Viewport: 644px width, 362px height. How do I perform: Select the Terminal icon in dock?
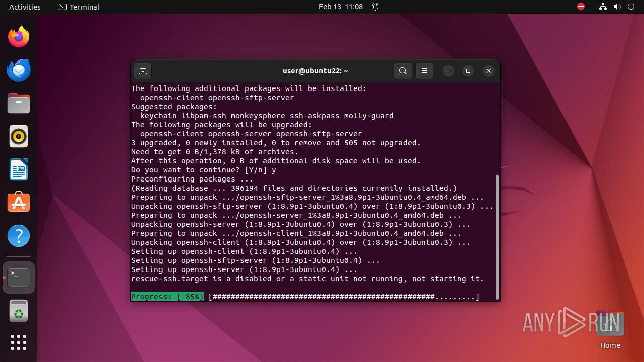pyautogui.click(x=19, y=277)
